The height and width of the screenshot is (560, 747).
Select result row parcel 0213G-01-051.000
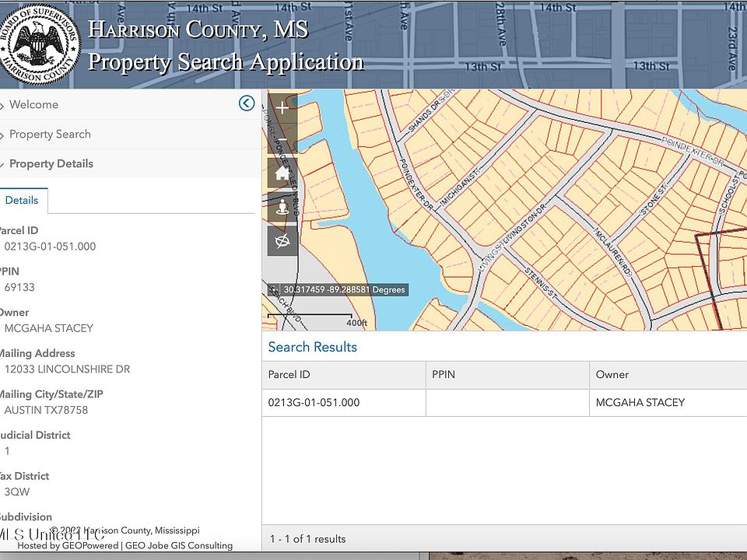point(314,402)
